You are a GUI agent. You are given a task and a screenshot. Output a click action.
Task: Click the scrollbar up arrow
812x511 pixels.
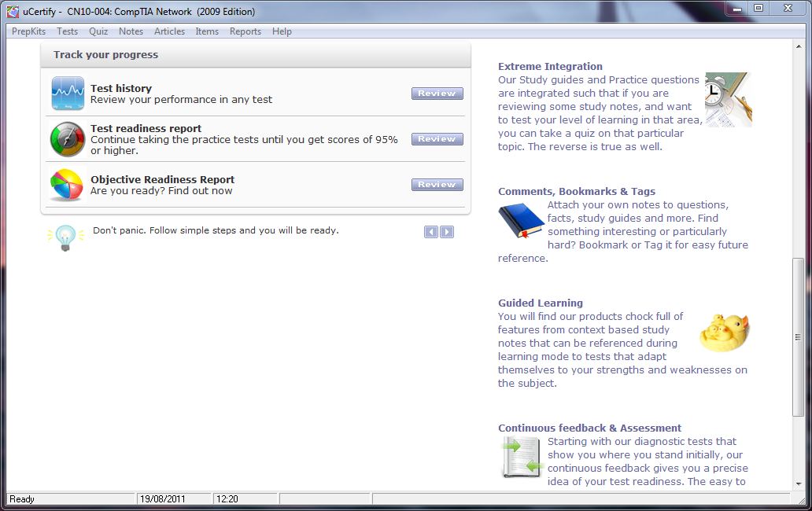click(x=798, y=46)
